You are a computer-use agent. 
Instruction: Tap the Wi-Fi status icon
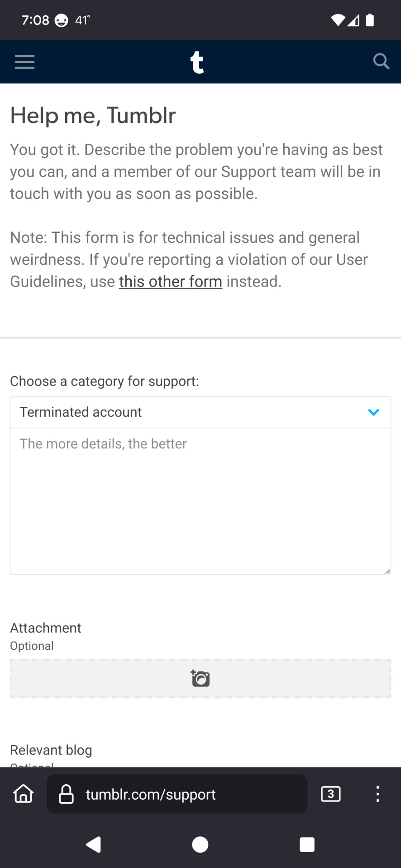(338, 20)
